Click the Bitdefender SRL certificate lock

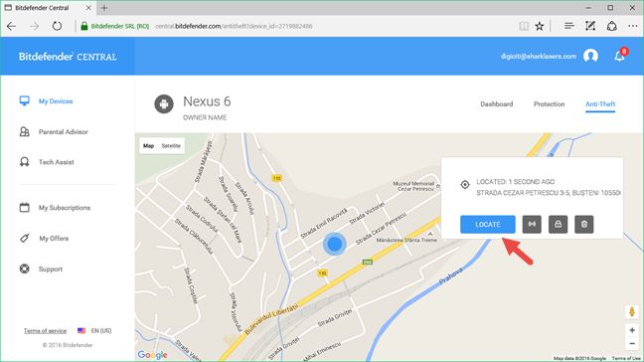point(84,26)
